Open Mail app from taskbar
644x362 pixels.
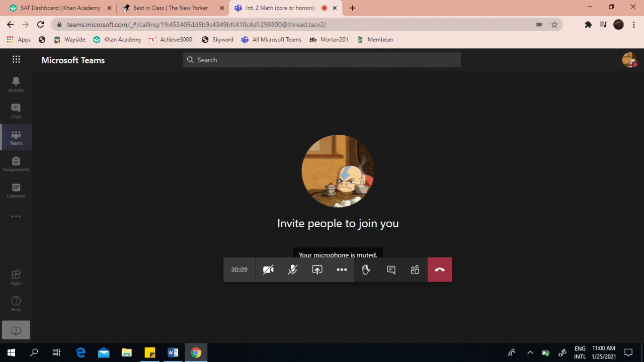tap(104, 353)
